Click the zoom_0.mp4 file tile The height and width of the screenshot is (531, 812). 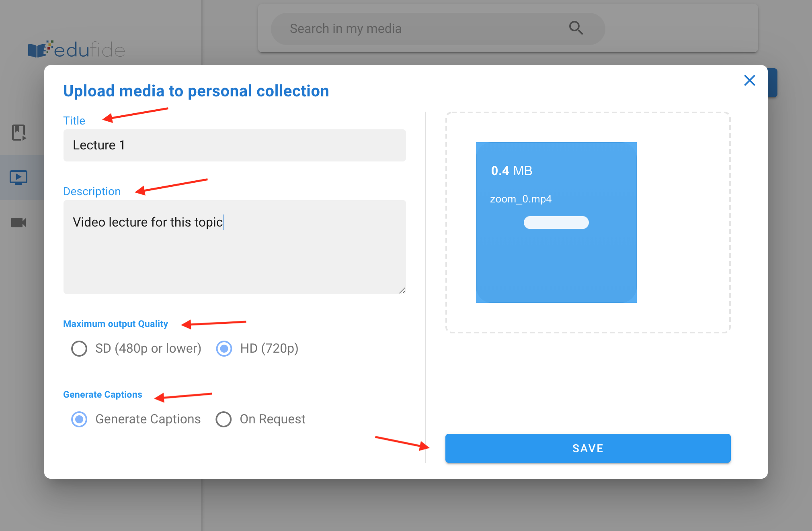coord(556,223)
